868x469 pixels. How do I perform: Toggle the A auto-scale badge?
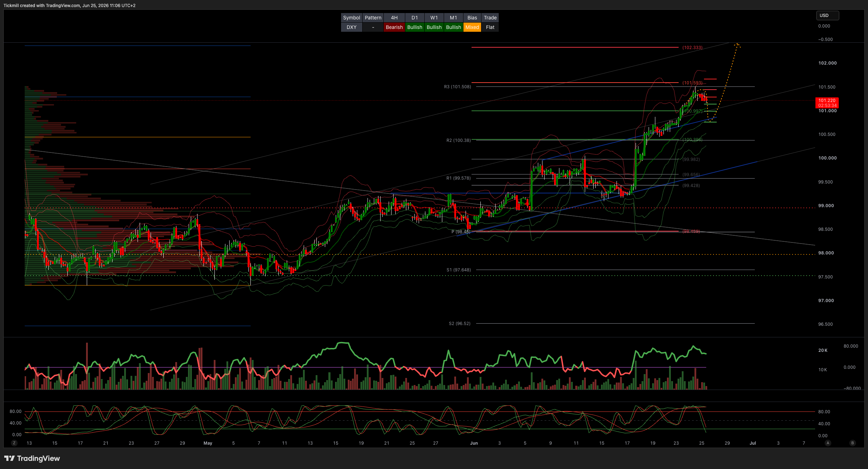pos(828,443)
